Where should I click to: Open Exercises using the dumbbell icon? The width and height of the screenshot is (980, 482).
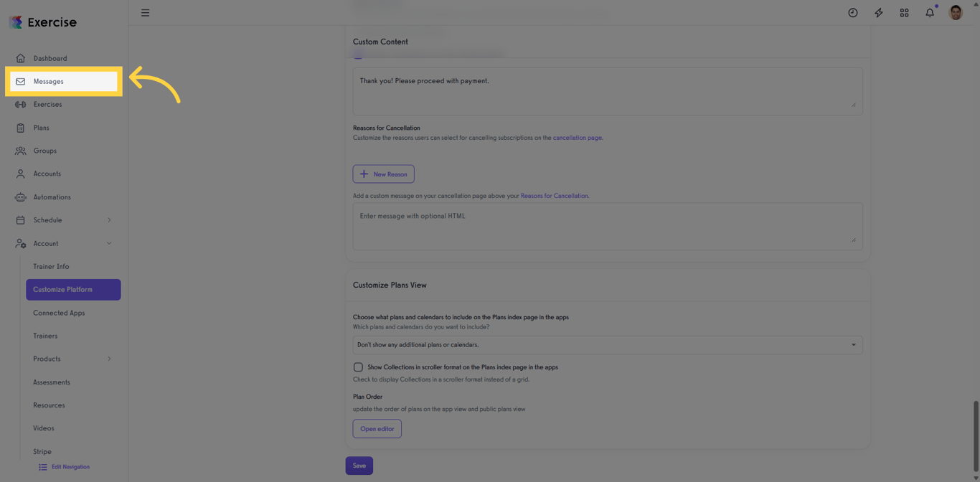click(x=21, y=104)
